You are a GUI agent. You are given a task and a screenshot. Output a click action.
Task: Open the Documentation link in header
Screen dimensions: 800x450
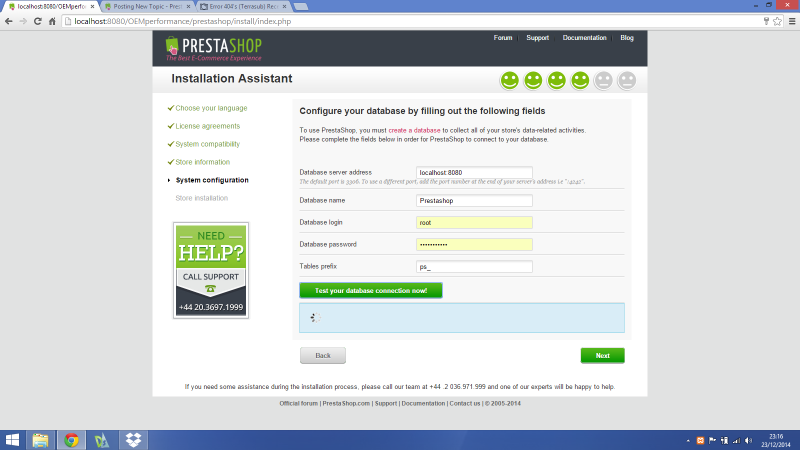point(584,38)
